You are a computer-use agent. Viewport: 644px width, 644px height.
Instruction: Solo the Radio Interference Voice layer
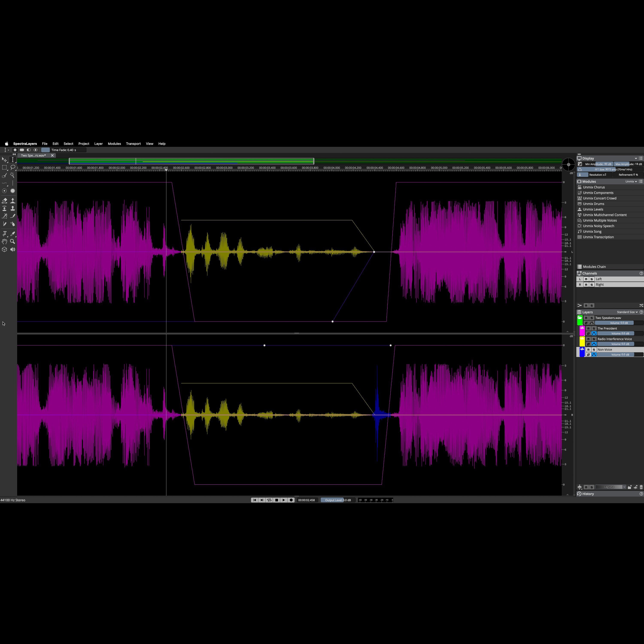[x=594, y=339]
